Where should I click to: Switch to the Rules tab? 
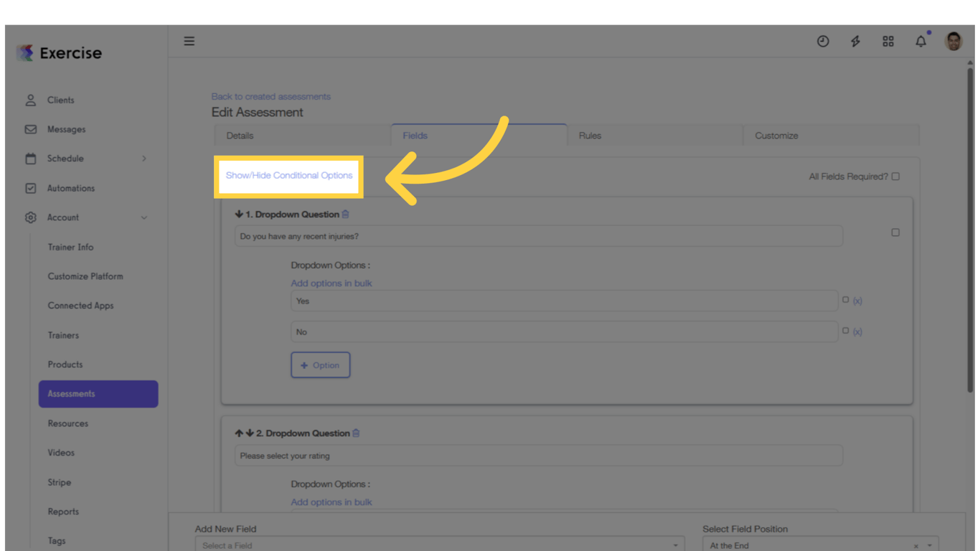pos(590,135)
